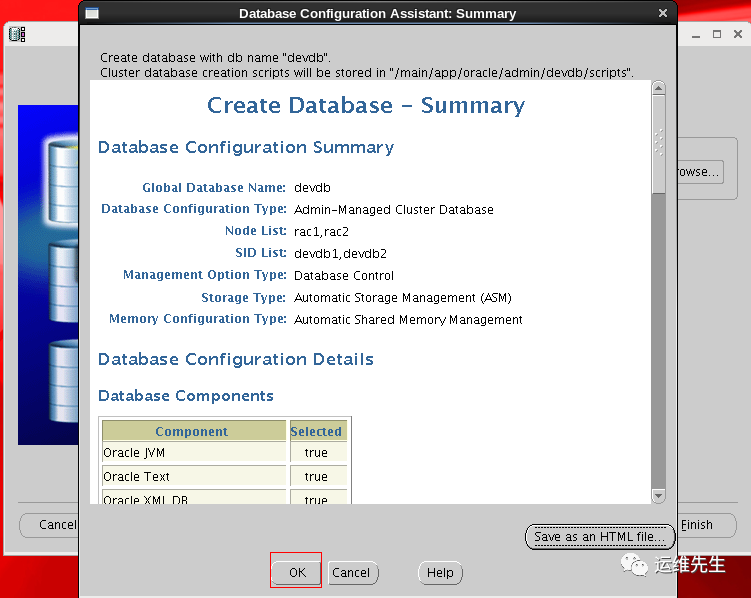Select the Component column header
Viewport: 751px width, 598px height.
pos(193,432)
